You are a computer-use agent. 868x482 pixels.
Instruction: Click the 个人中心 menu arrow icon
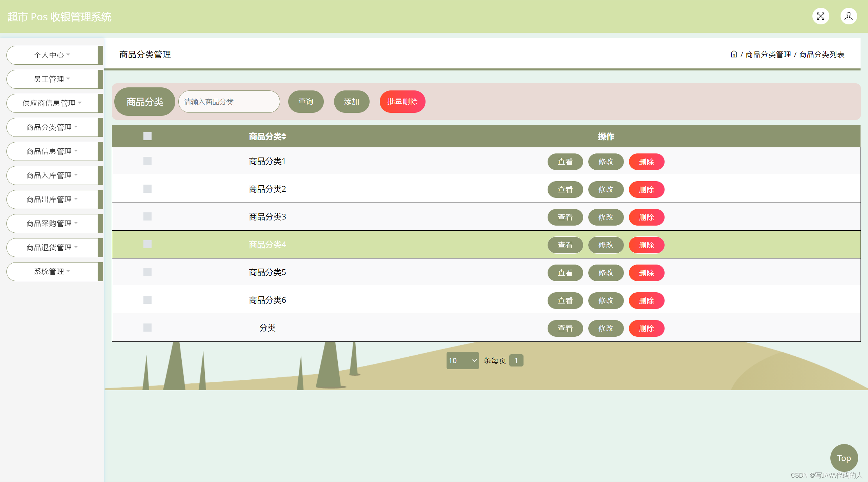[x=68, y=55]
